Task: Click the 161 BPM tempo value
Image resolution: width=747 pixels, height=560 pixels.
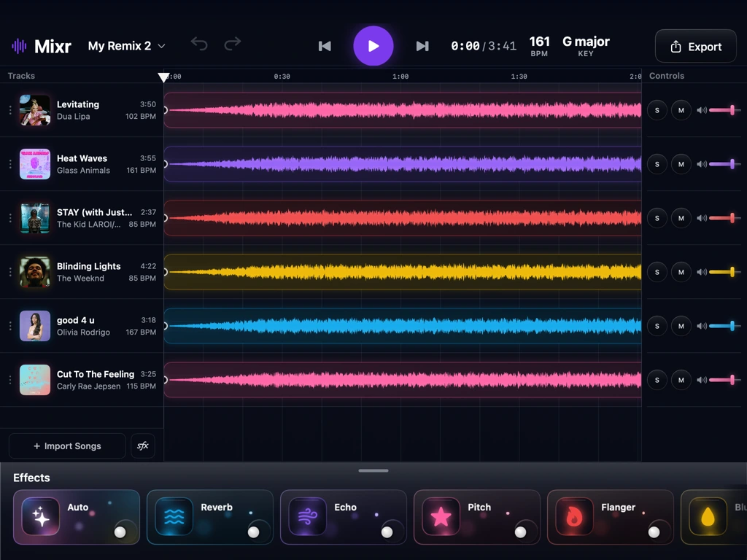Action: click(x=539, y=46)
